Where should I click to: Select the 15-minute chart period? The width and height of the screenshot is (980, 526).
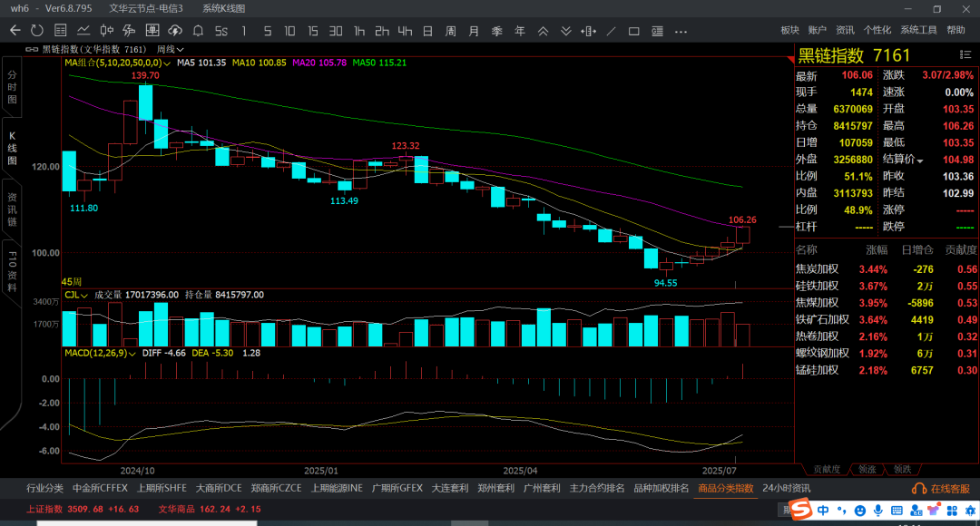point(312,31)
